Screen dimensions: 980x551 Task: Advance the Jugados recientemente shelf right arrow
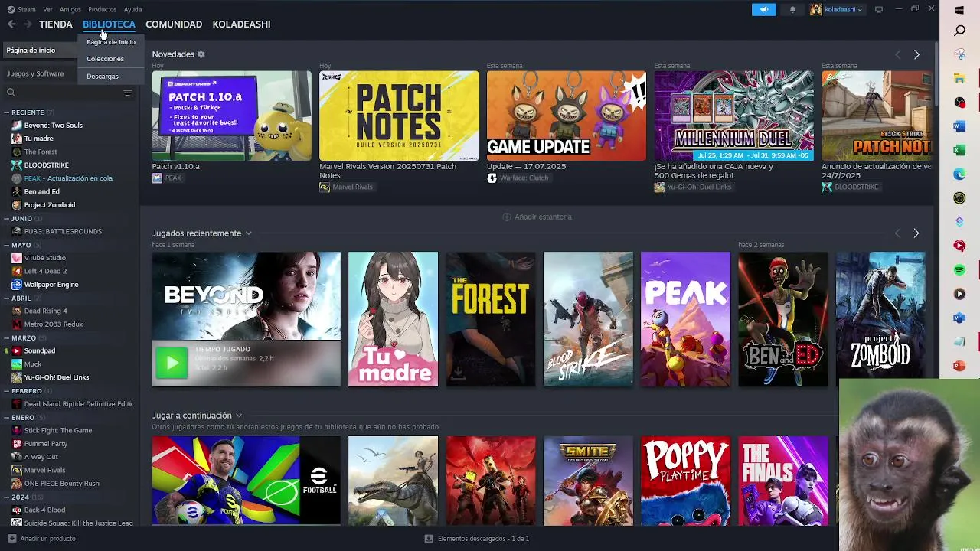[916, 233]
